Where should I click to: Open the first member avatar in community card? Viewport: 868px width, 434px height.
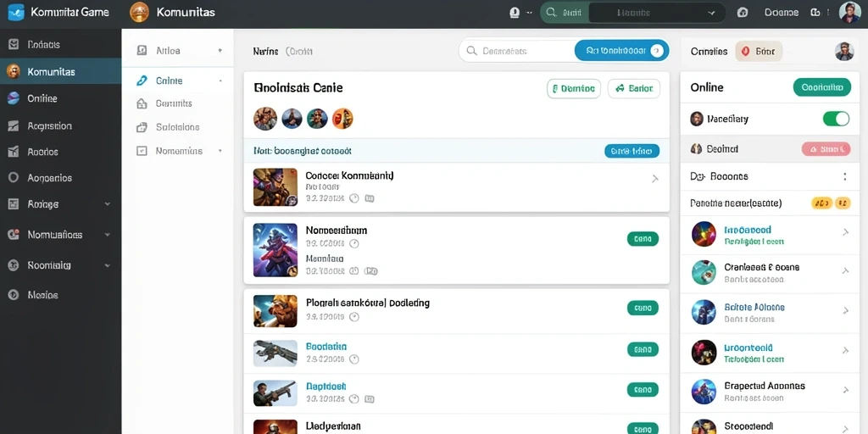[x=265, y=119]
